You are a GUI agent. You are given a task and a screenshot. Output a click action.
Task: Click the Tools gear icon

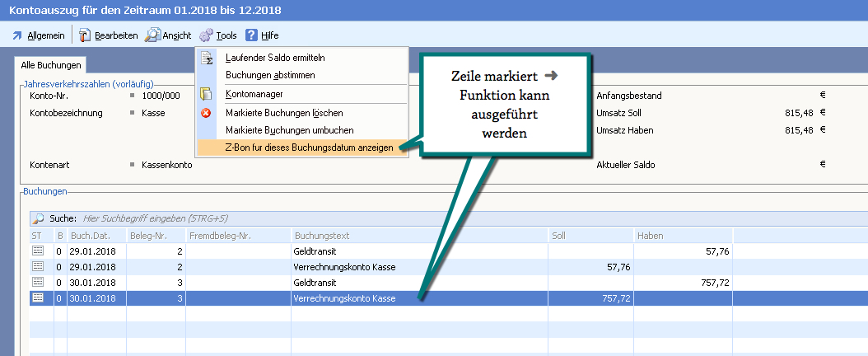pyautogui.click(x=206, y=35)
